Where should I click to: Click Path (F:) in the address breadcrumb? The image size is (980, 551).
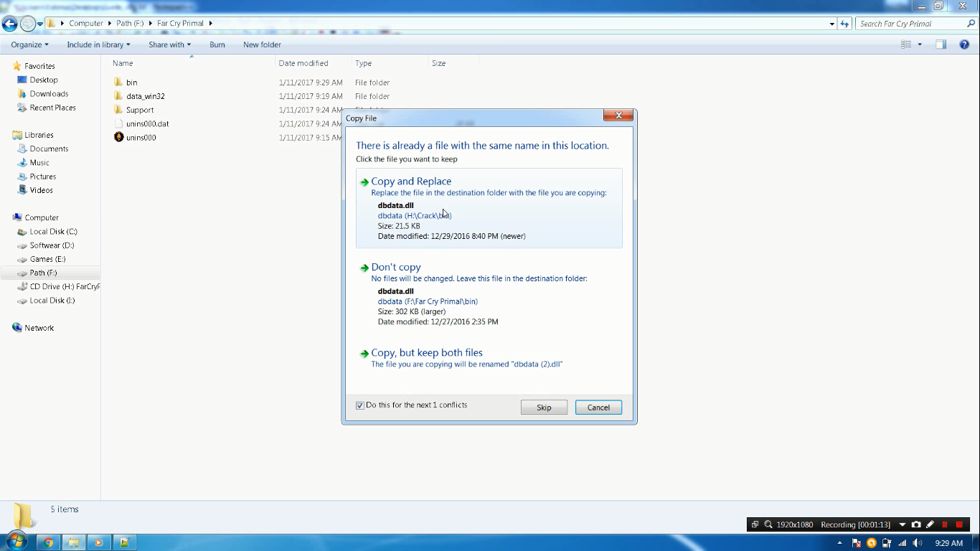(130, 23)
